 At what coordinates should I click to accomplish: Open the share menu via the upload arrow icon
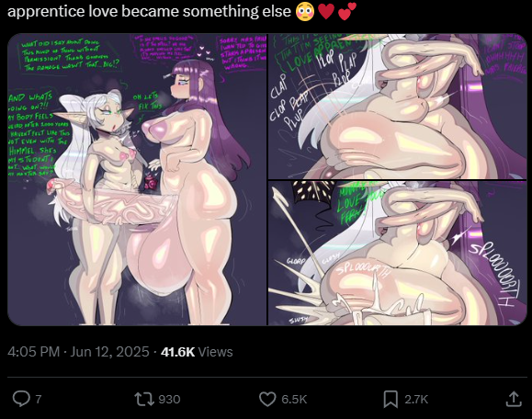(514, 399)
